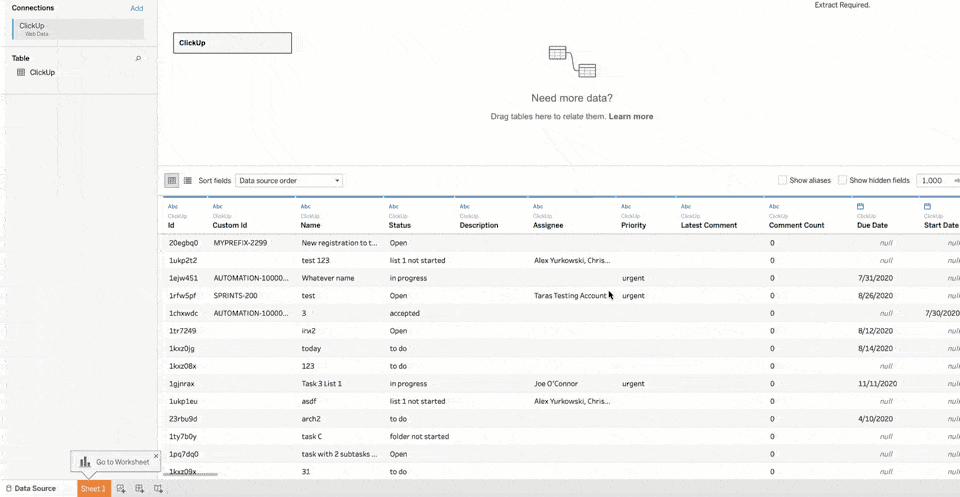Image resolution: width=960 pixels, height=497 pixels.
Task: Click Add next to Connections
Action: pyautogui.click(x=136, y=8)
